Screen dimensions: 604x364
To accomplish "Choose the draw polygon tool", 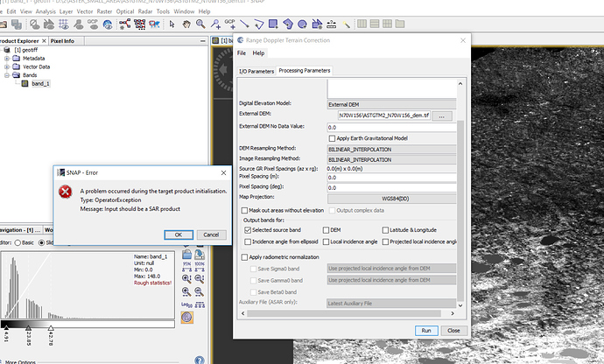I will [288, 24].
